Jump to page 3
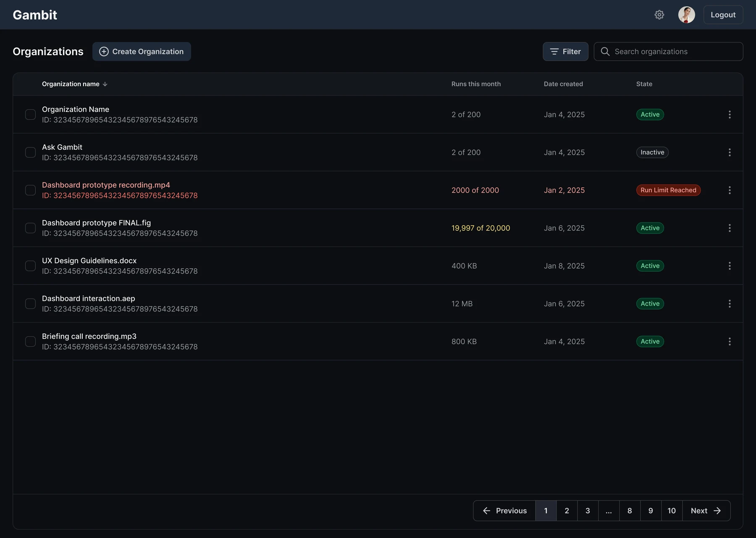Screen dimensions: 756x538 click(x=588, y=511)
